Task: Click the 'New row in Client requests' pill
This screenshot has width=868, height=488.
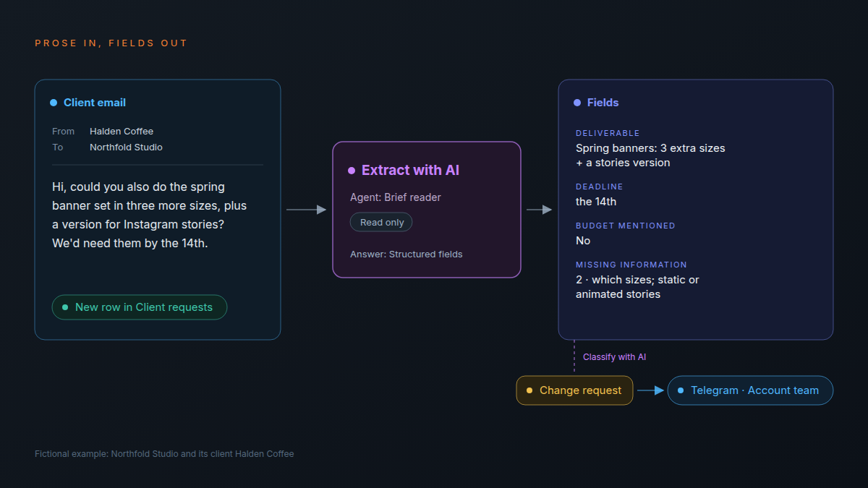Action: [x=140, y=307]
